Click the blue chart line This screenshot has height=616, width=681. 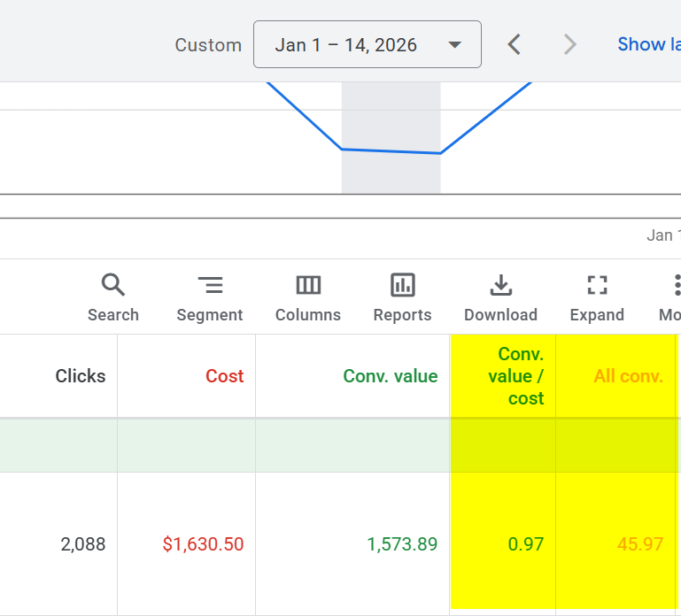click(391, 151)
